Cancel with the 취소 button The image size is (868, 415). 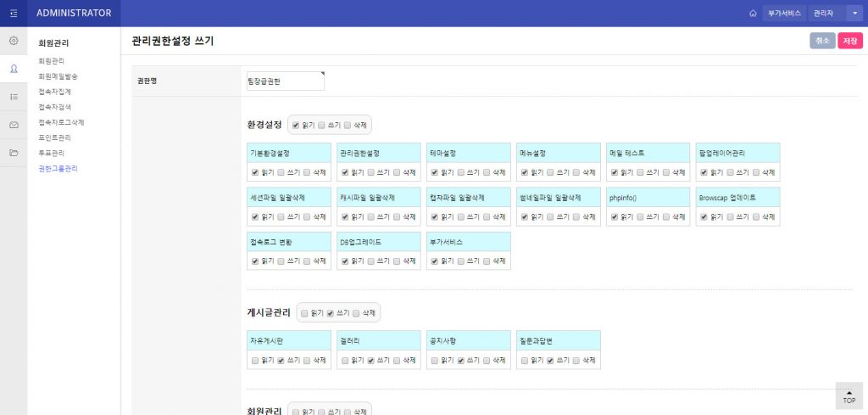click(x=822, y=41)
